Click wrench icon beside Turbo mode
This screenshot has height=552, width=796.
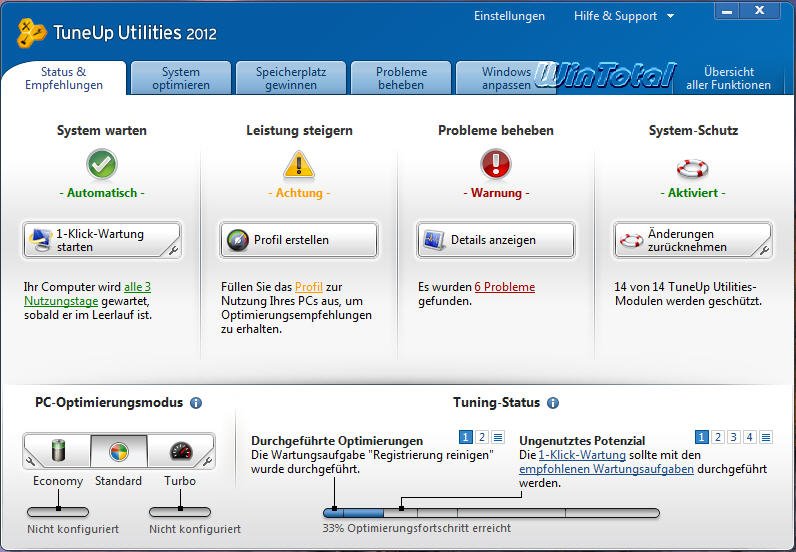click(208, 461)
